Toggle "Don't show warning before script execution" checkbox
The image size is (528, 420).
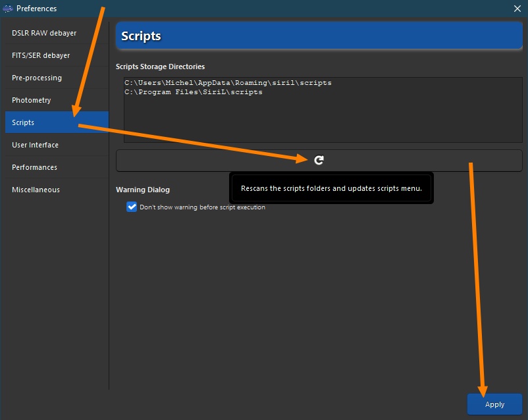(x=131, y=207)
